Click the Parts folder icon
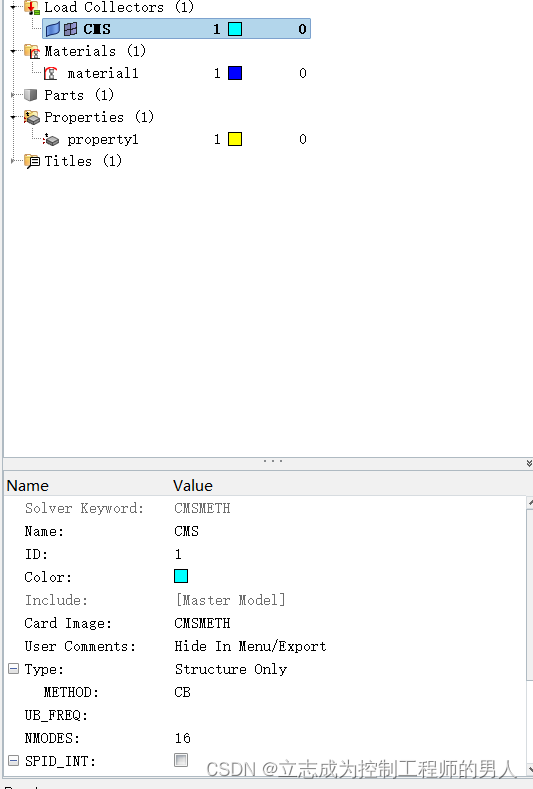This screenshot has height=789, width=533. [x=31, y=95]
